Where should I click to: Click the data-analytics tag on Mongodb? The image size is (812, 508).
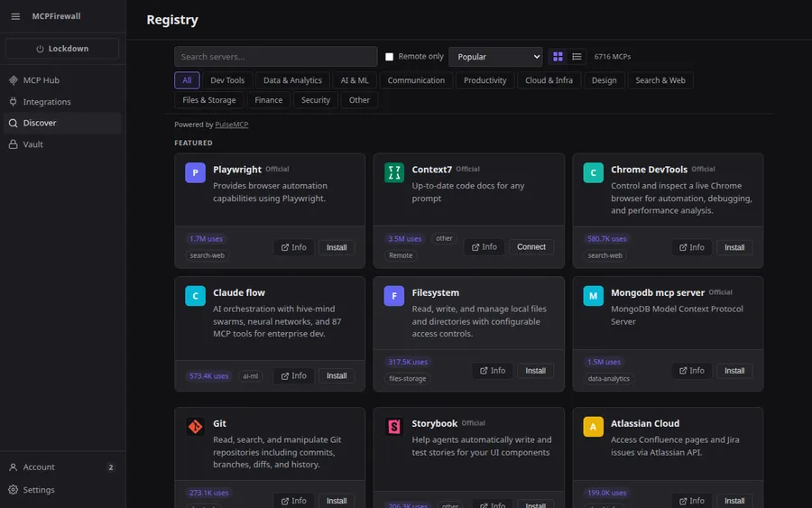point(608,379)
